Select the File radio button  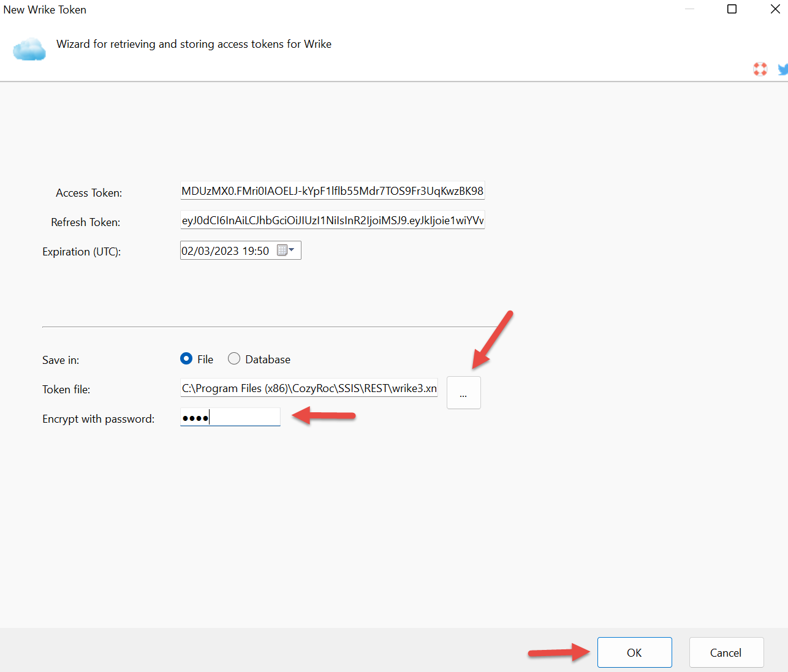186,359
